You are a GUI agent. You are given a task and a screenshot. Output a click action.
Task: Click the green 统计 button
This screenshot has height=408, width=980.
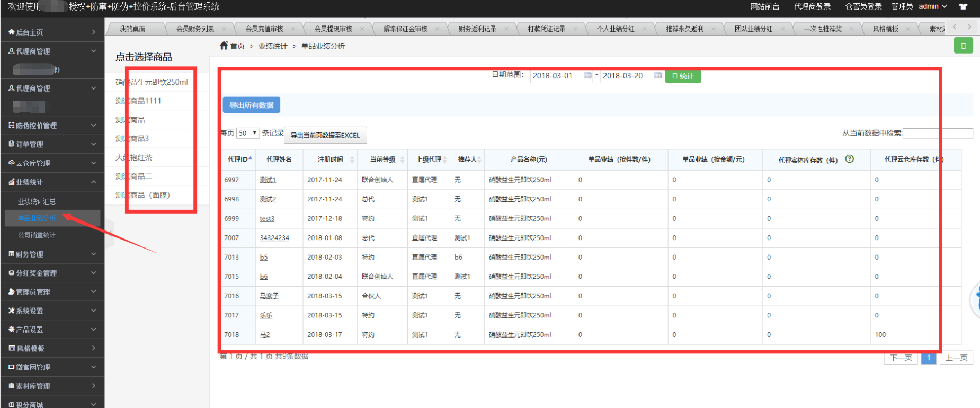coord(683,76)
